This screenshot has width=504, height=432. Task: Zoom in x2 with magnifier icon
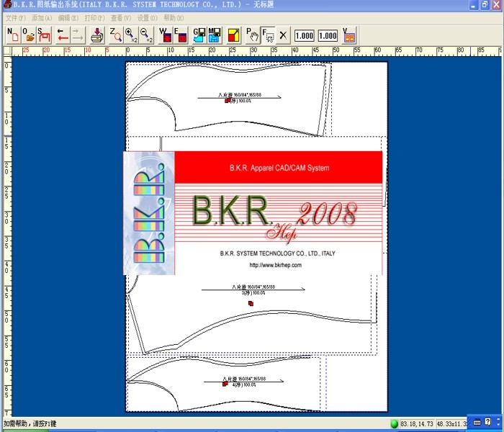131,35
